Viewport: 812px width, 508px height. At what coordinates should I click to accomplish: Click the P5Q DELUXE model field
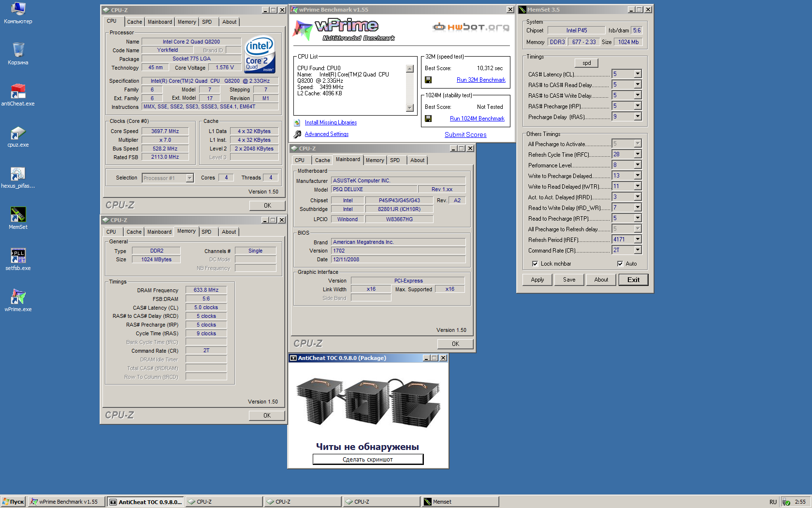click(x=374, y=189)
